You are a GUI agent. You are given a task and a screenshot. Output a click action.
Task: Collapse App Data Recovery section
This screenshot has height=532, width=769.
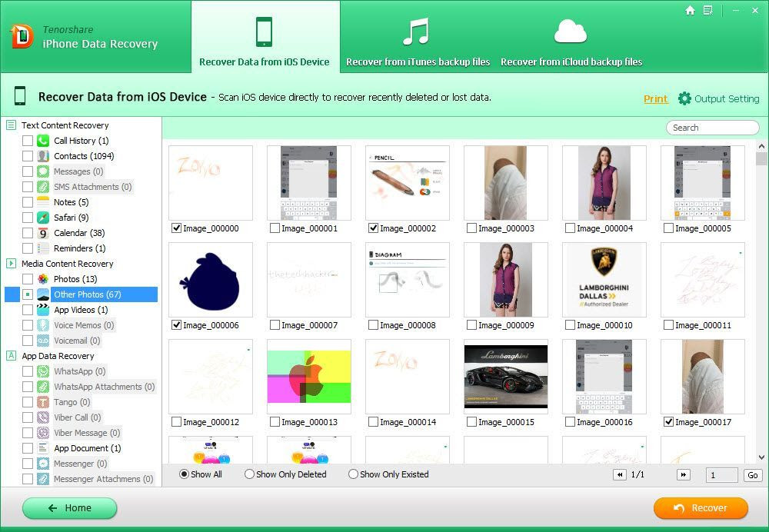click(11, 355)
